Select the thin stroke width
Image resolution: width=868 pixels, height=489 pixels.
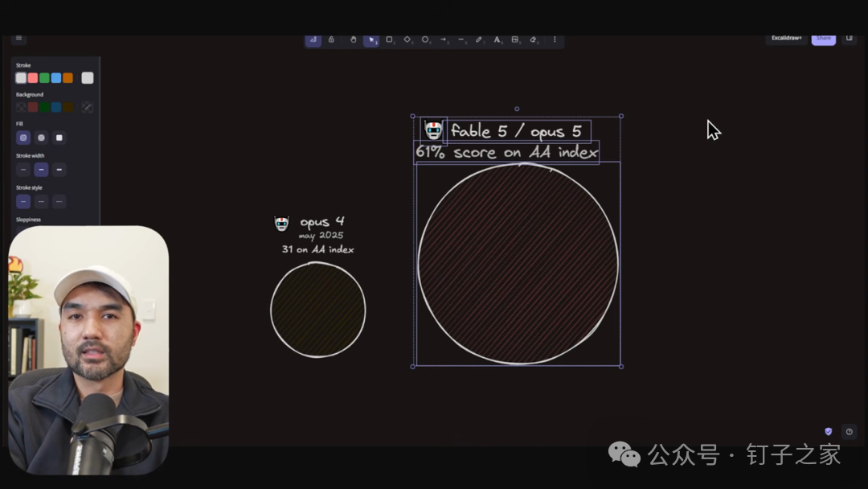[23, 170]
